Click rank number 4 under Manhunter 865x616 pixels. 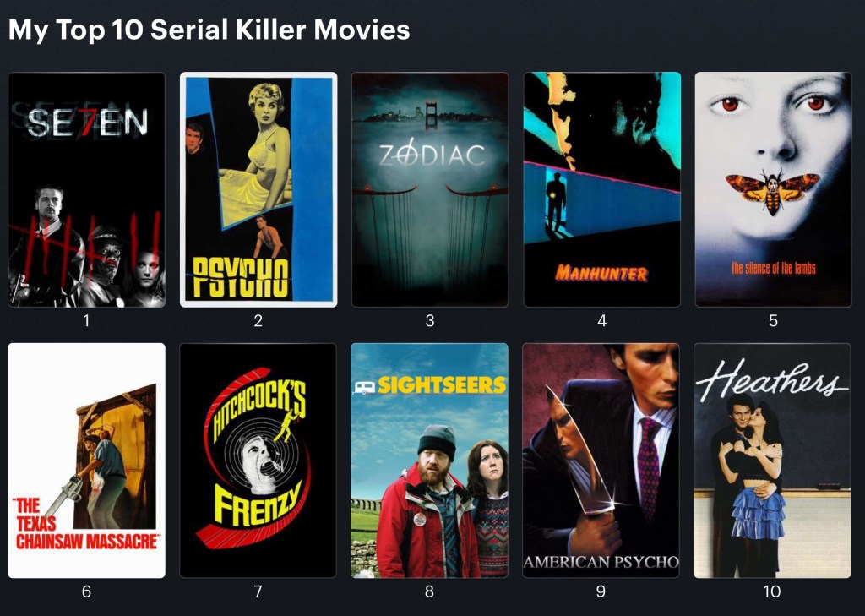pos(601,321)
